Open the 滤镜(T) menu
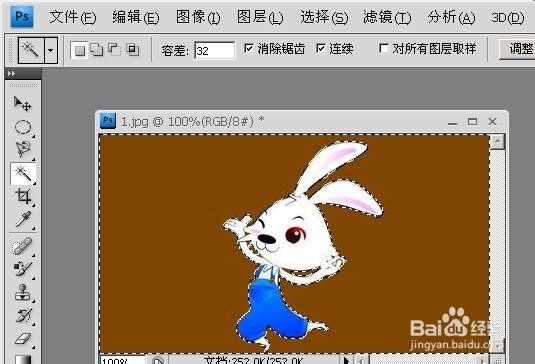This screenshot has width=535, height=364. coord(387,17)
